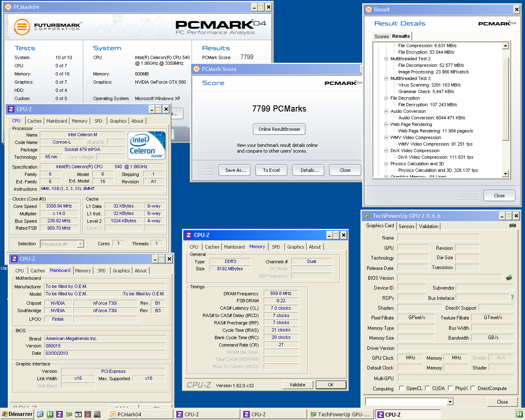This screenshot has width=525, height=420.
Task: Click the Save As... button
Action: point(235,170)
